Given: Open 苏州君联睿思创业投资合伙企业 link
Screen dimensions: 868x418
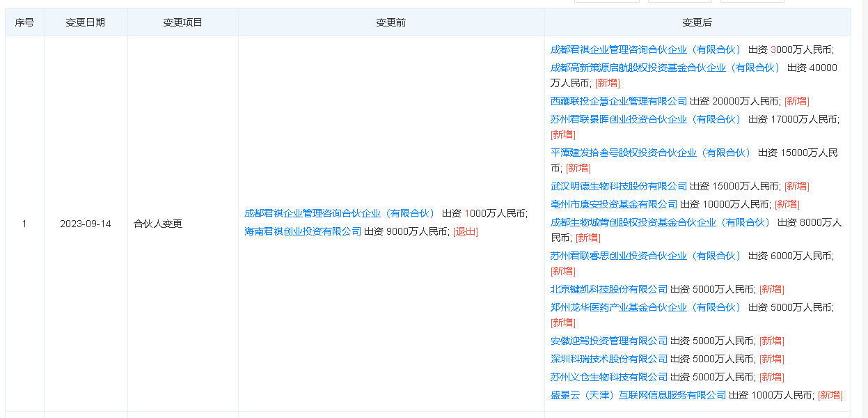Looking at the screenshot, I should [646, 256].
